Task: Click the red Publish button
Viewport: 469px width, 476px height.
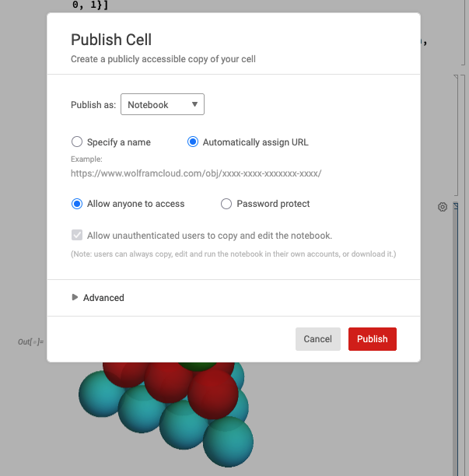Action: coord(372,339)
